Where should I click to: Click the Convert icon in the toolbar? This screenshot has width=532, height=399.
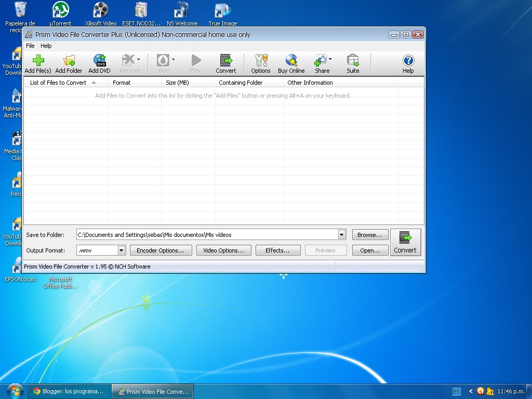[225, 64]
